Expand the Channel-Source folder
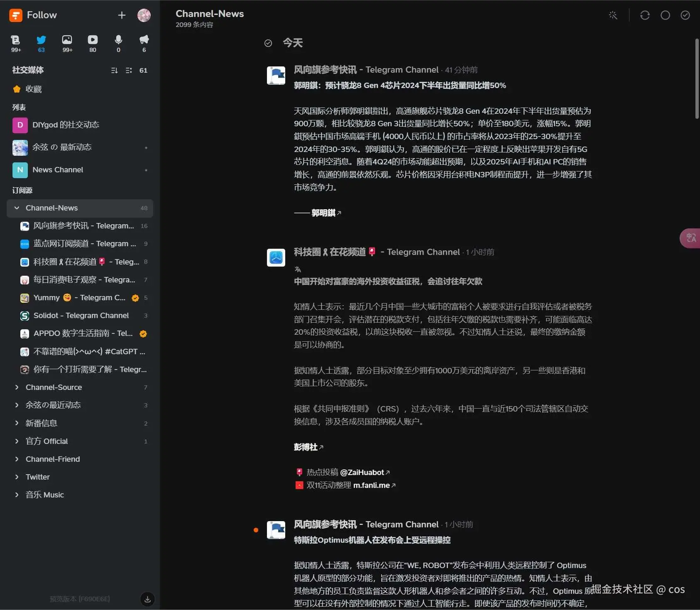This screenshot has width=700, height=610. 17,387
